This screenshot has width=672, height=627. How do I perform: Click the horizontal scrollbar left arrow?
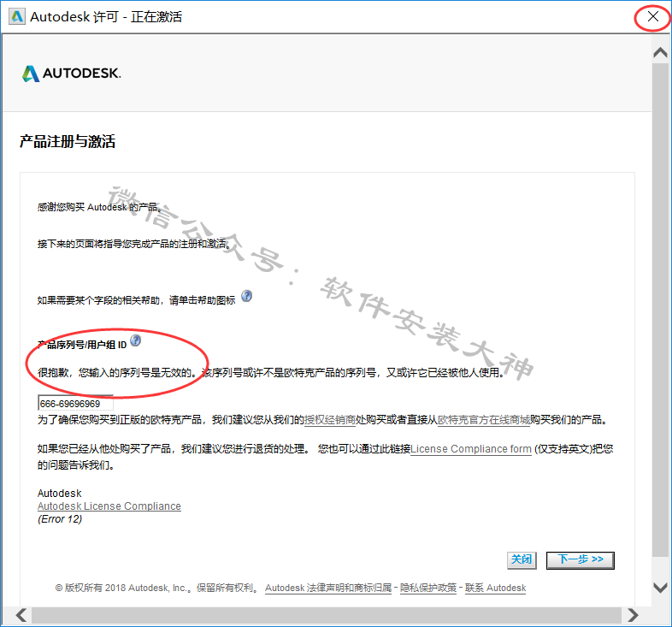pyautogui.click(x=21, y=615)
